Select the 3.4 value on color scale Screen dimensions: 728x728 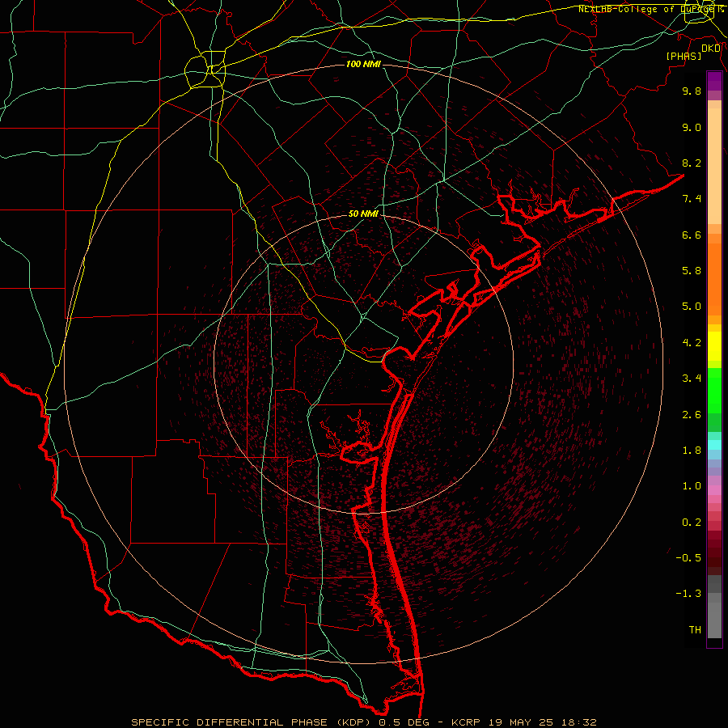click(692, 379)
